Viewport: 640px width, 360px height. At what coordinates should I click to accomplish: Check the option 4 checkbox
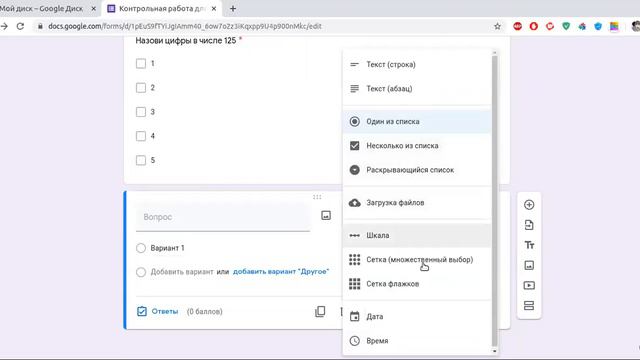point(141,136)
